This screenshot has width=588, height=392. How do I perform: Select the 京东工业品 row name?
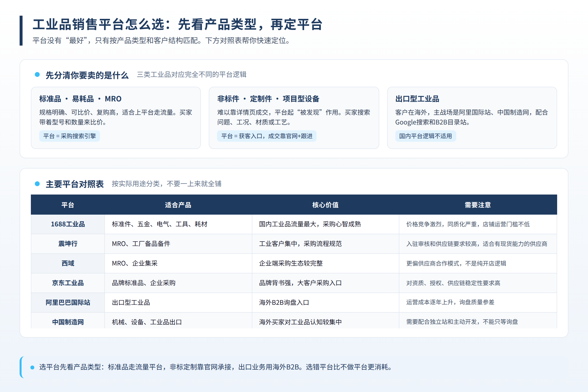(x=68, y=283)
